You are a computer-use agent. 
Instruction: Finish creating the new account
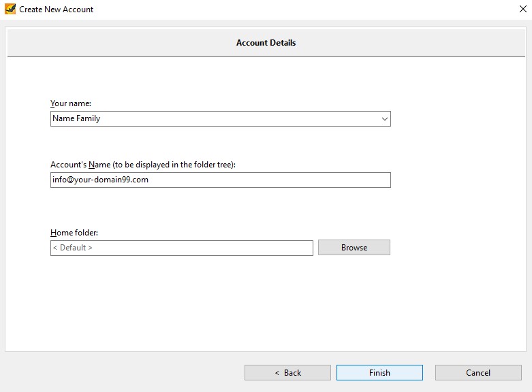point(379,373)
